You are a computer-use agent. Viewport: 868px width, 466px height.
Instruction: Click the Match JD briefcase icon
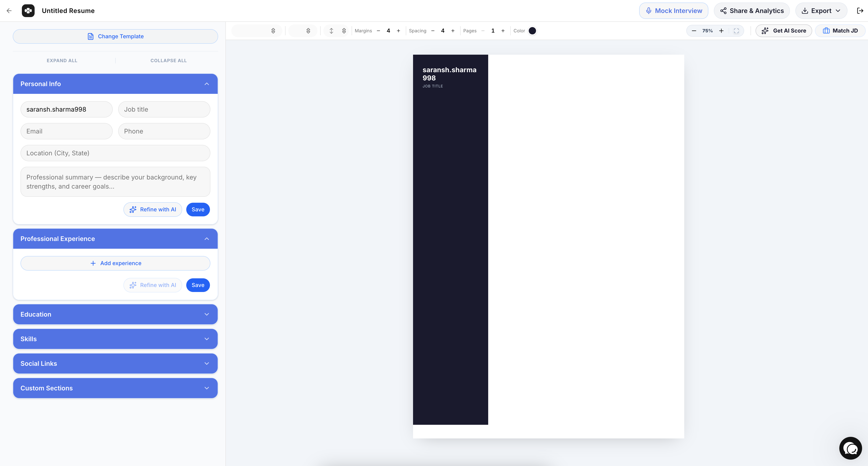[x=827, y=30]
